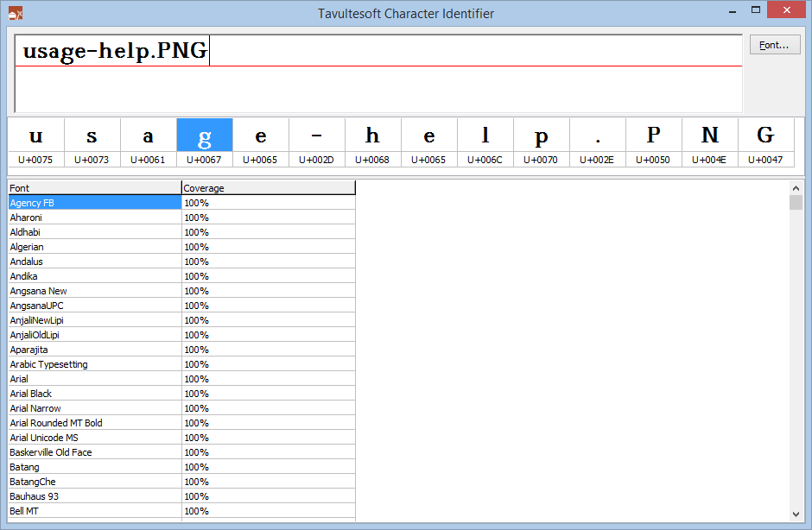Select the 'h' character cell U+0068
812x530 pixels.
pyautogui.click(x=373, y=142)
